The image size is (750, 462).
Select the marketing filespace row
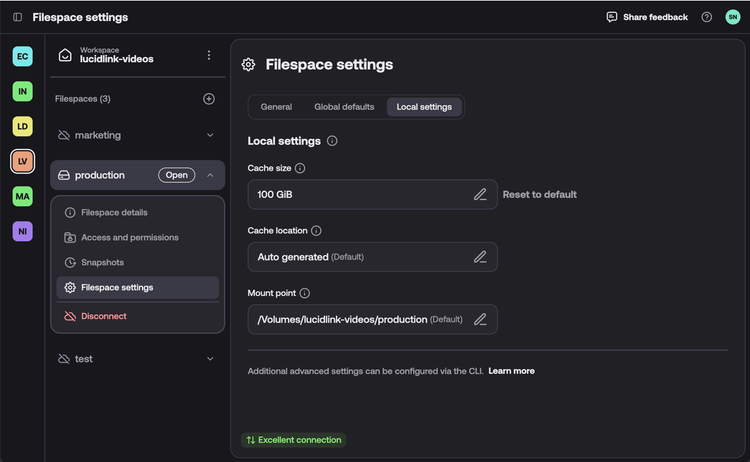tap(138, 135)
